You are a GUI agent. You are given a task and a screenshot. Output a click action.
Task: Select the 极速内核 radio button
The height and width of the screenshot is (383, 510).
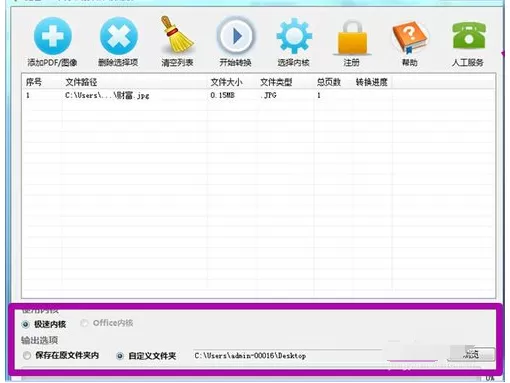click(x=26, y=324)
